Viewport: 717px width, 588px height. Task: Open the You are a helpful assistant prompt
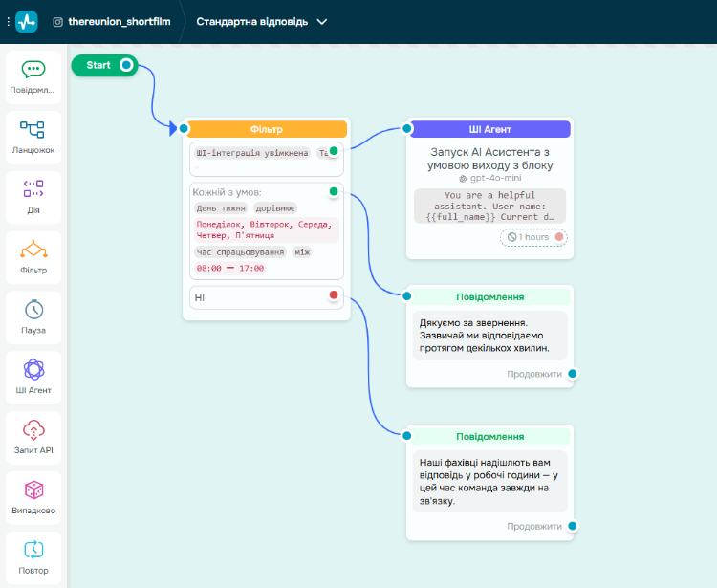(489, 207)
